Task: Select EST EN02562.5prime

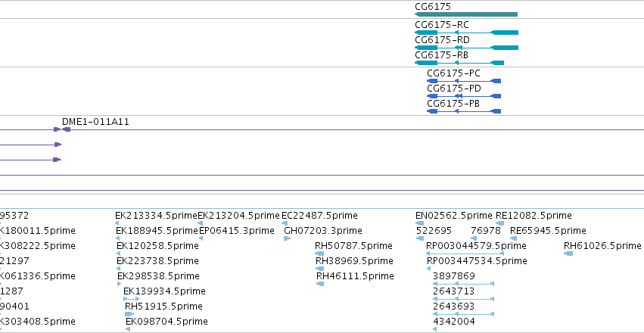Action: [420, 223]
